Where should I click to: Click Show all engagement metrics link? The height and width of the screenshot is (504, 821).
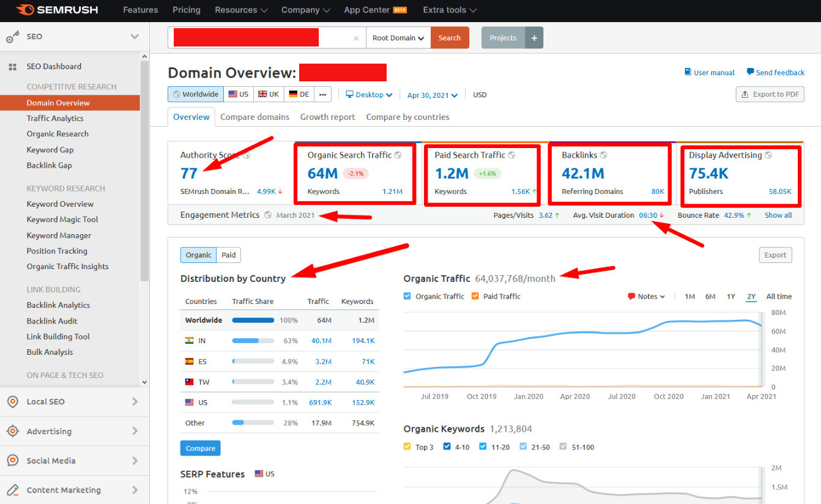point(778,215)
